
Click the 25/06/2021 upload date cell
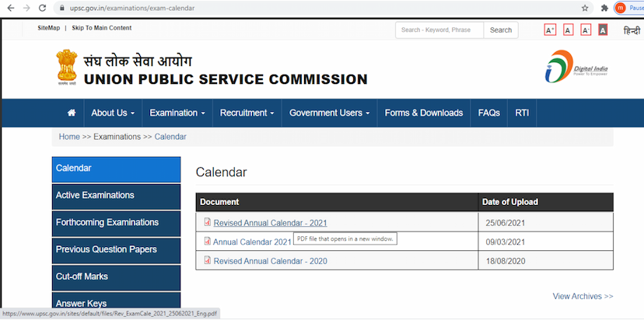(546, 223)
